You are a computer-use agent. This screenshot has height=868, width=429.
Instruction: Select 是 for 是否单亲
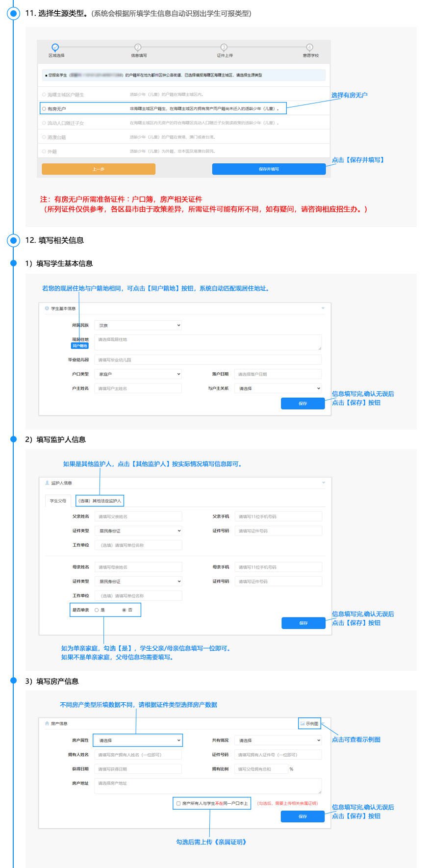tap(97, 610)
